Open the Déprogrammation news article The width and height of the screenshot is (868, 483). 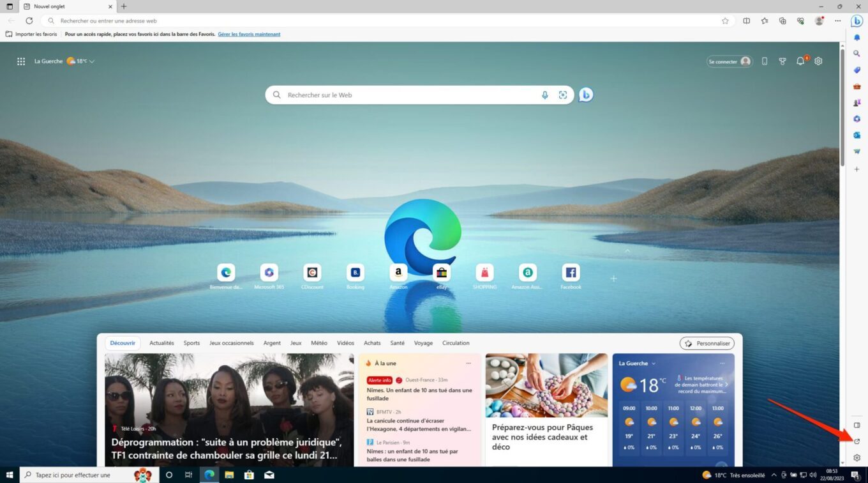click(x=229, y=410)
